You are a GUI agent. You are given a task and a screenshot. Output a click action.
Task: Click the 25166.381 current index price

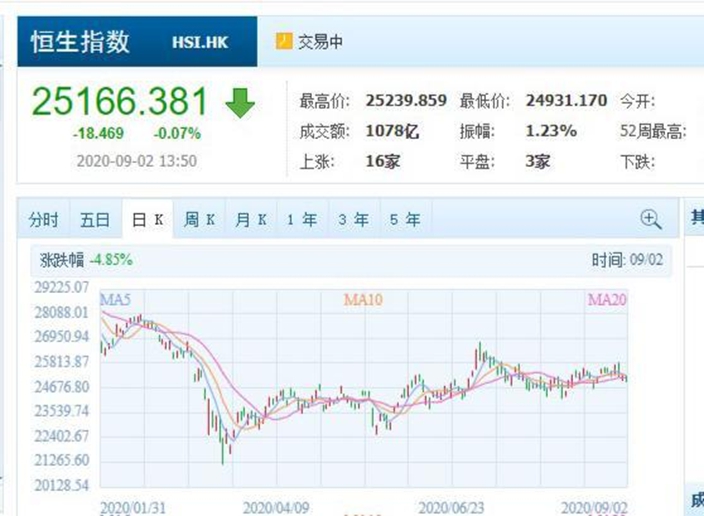point(119,101)
